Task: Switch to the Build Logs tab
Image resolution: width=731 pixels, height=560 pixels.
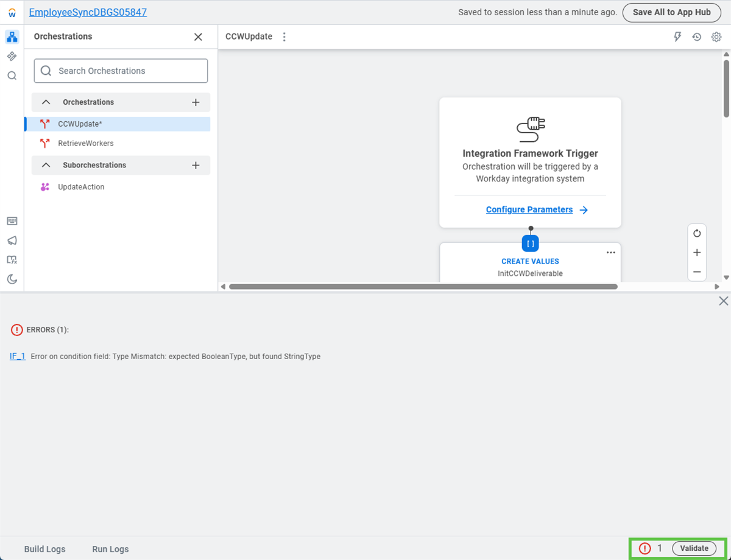Action: pos(44,549)
